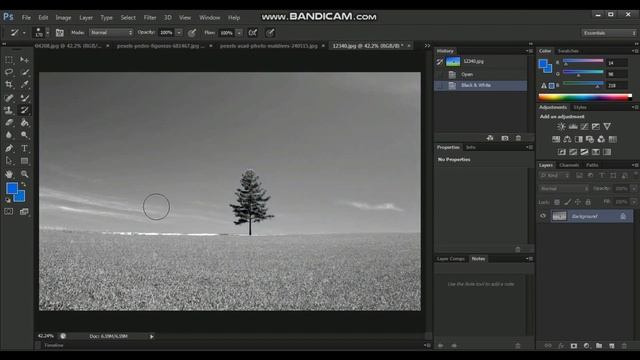The image size is (640, 360).
Task: Toggle Background layer visibility eye
Action: [543, 216]
